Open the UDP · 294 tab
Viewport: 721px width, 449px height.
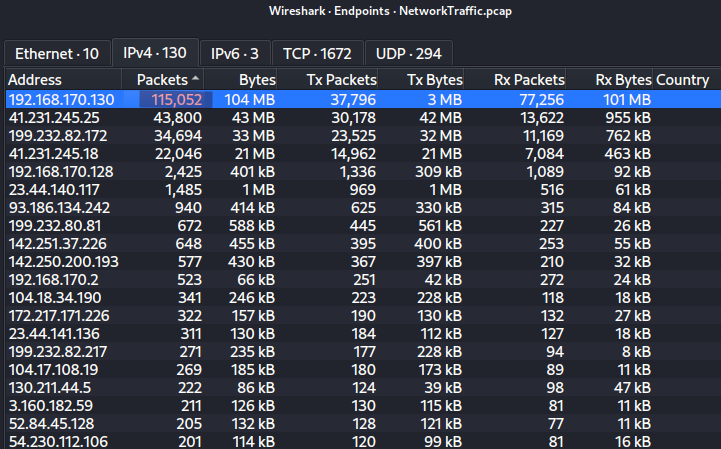pyautogui.click(x=409, y=54)
